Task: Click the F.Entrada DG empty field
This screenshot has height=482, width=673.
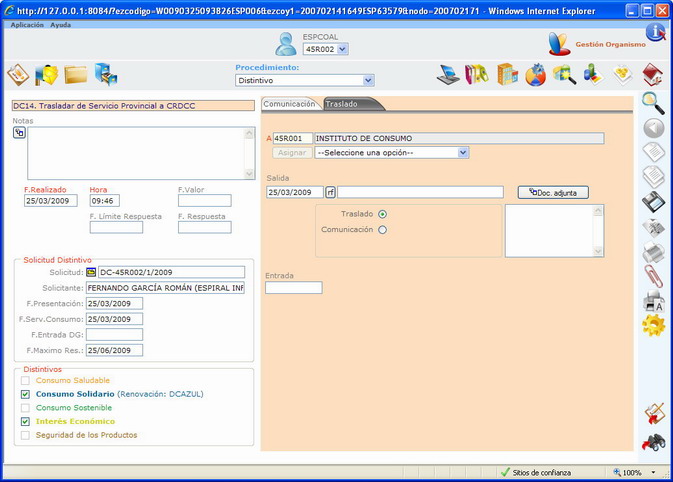Action: click(x=115, y=335)
